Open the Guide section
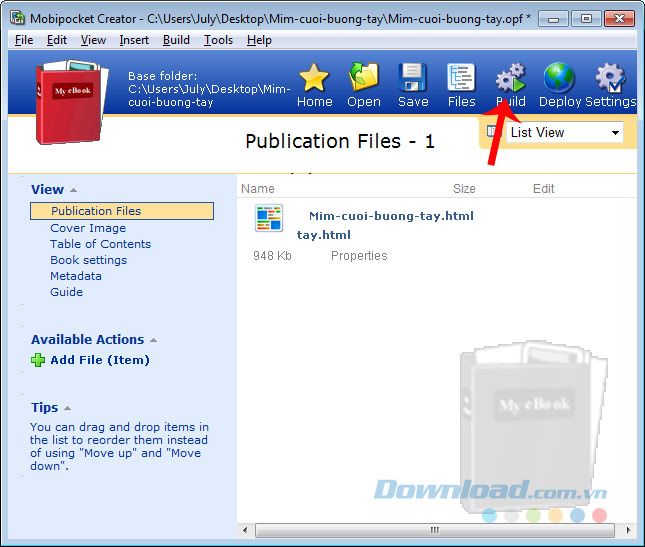This screenshot has width=645, height=547. click(66, 292)
